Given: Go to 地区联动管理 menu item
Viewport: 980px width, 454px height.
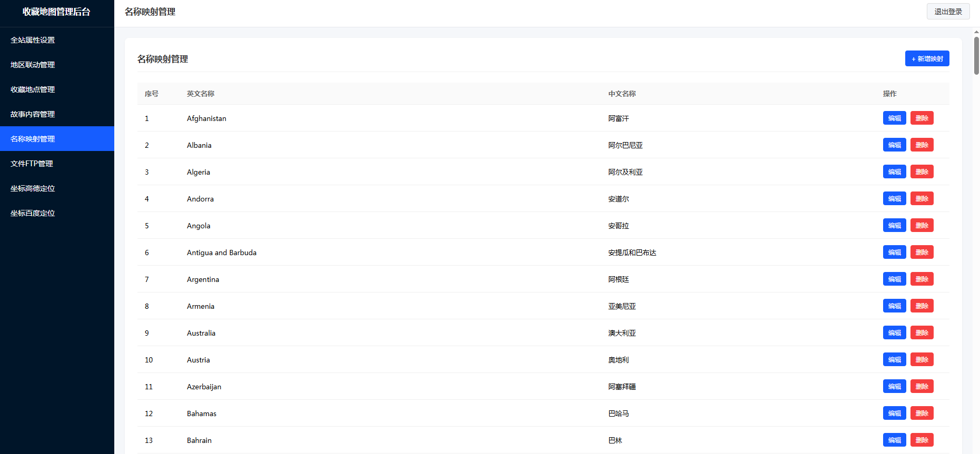Looking at the screenshot, I should pyautogui.click(x=57, y=65).
